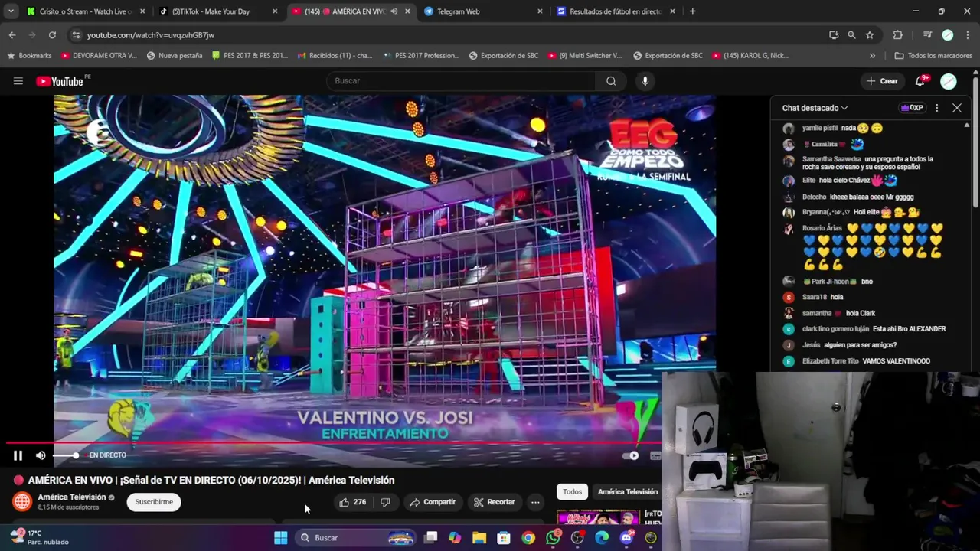Open the Bookmarks bar item
Viewport: 980px width, 551px height.
(29, 56)
